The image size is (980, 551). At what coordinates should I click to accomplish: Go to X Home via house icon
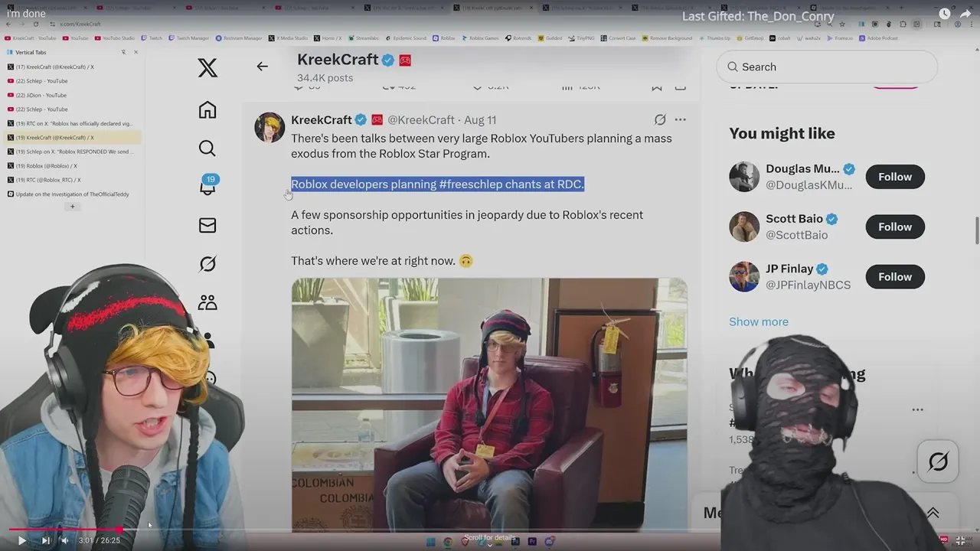tap(207, 110)
